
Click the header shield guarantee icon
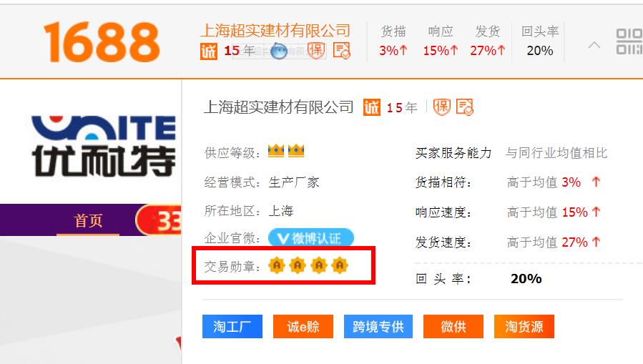(315, 51)
